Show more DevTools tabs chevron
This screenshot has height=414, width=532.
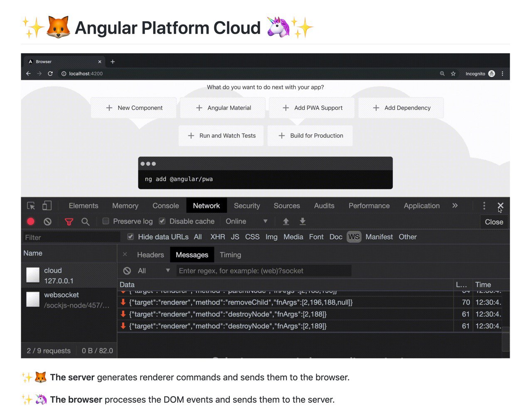click(x=455, y=206)
